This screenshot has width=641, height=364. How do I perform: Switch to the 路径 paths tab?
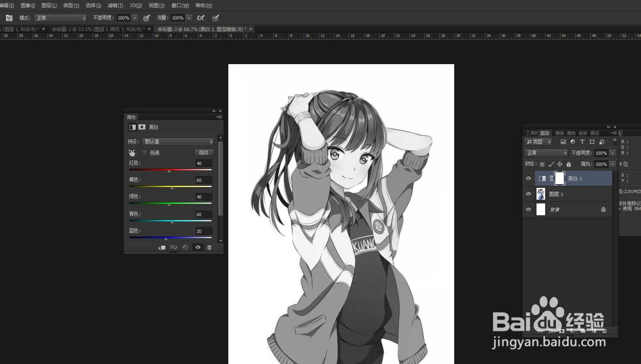[x=595, y=133]
